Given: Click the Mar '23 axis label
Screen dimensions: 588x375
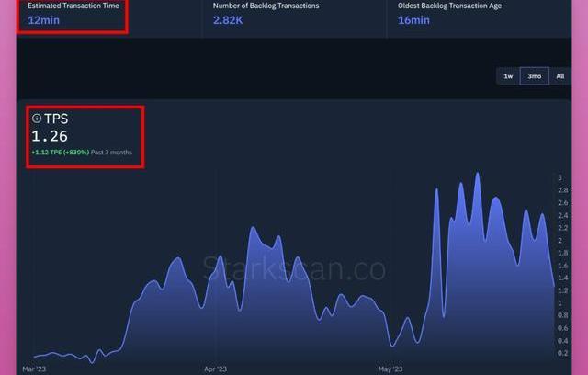Looking at the screenshot, I should [34, 369].
